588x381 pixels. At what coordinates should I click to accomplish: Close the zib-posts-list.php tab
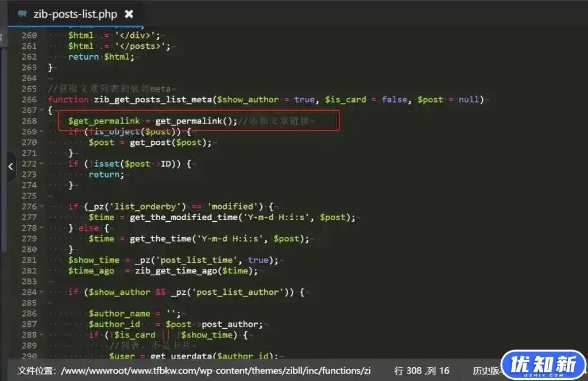[x=129, y=14]
